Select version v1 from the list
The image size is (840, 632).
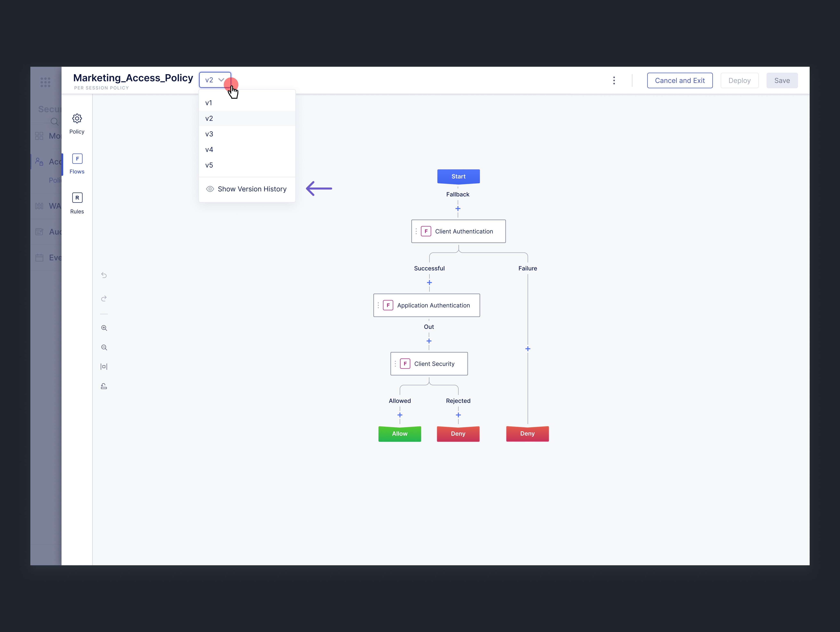tap(209, 103)
